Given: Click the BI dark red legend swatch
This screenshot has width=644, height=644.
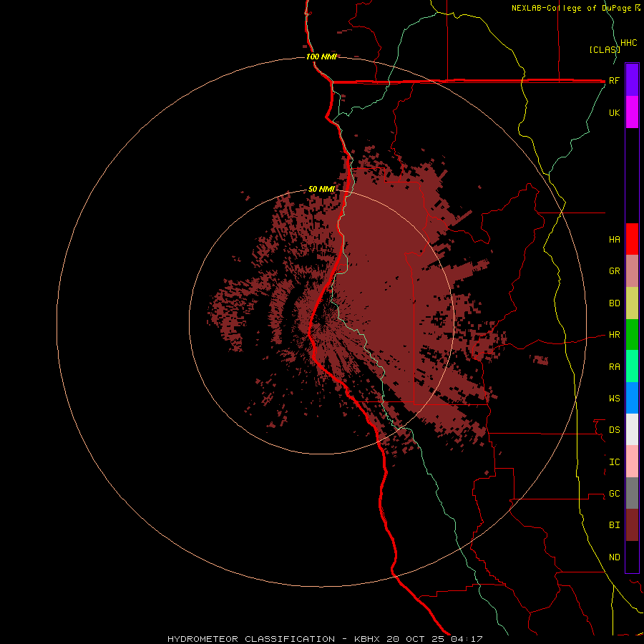Looking at the screenshot, I should pyautogui.click(x=632, y=525).
